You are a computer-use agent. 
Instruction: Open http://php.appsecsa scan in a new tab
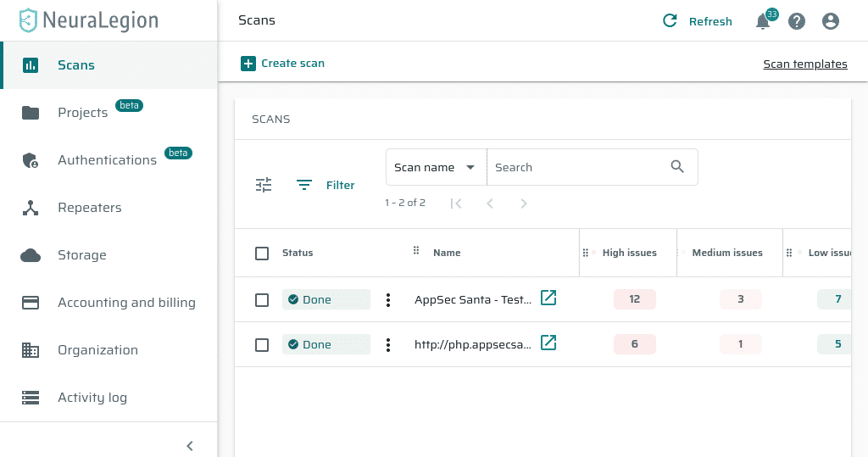pos(548,343)
